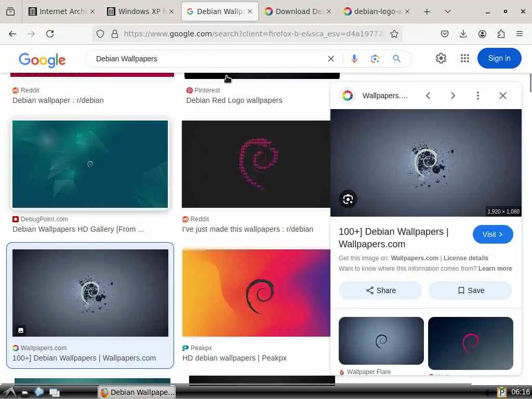Open Learn more link
This screenshot has width=532, height=399.
pyautogui.click(x=495, y=269)
